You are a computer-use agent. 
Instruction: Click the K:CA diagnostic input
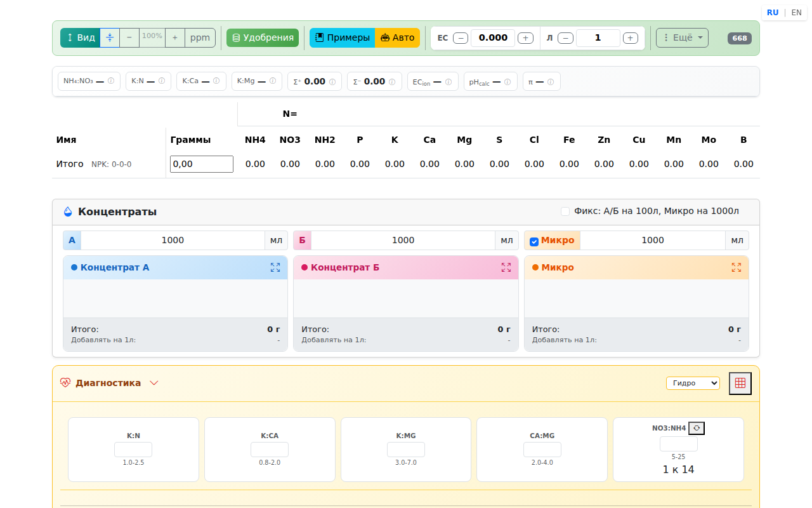click(x=270, y=450)
